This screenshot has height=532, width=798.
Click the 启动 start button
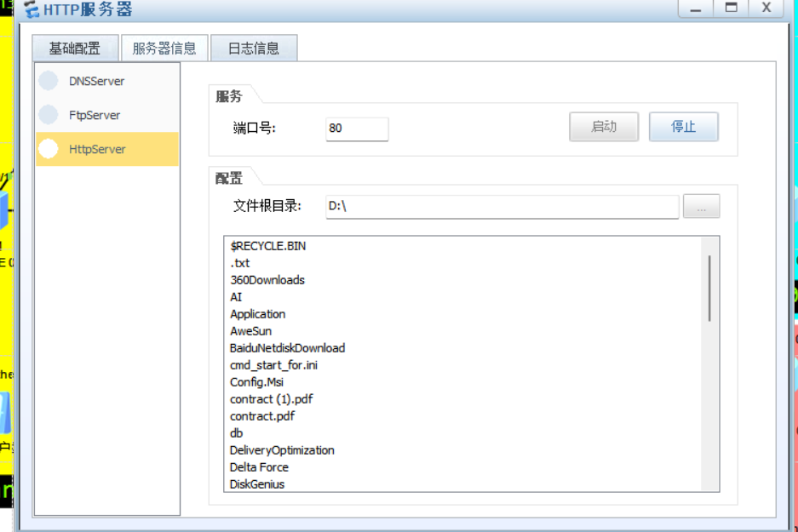pyautogui.click(x=604, y=127)
